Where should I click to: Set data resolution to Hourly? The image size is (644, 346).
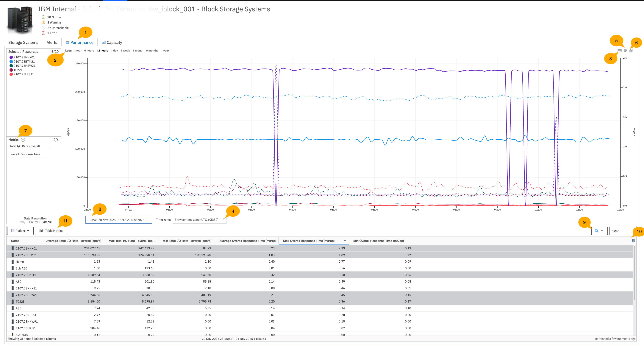tap(34, 222)
